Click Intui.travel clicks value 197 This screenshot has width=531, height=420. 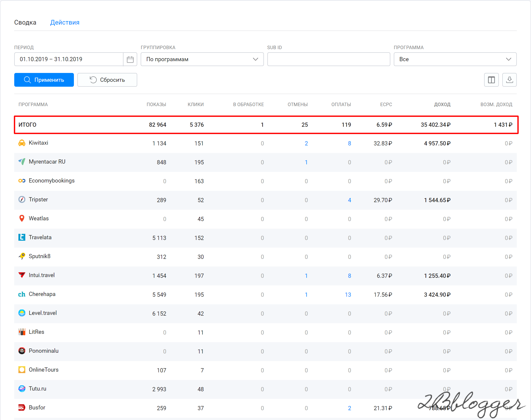coord(199,276)
